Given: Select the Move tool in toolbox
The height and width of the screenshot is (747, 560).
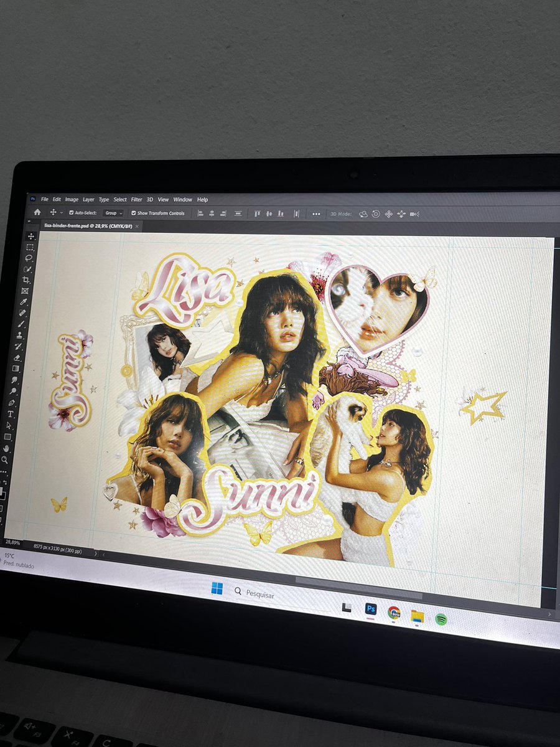Looking at the screenshot, I should [x=31, y=237].
